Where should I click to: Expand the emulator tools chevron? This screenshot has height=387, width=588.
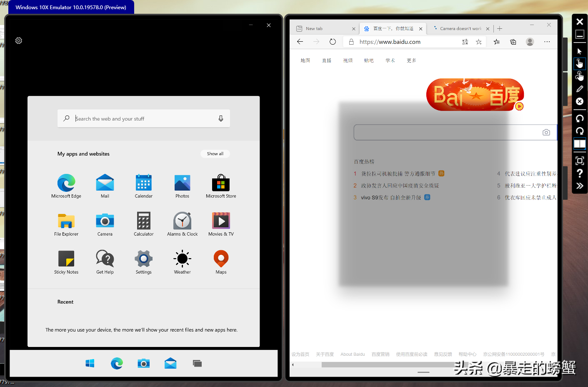pos(580,186)
